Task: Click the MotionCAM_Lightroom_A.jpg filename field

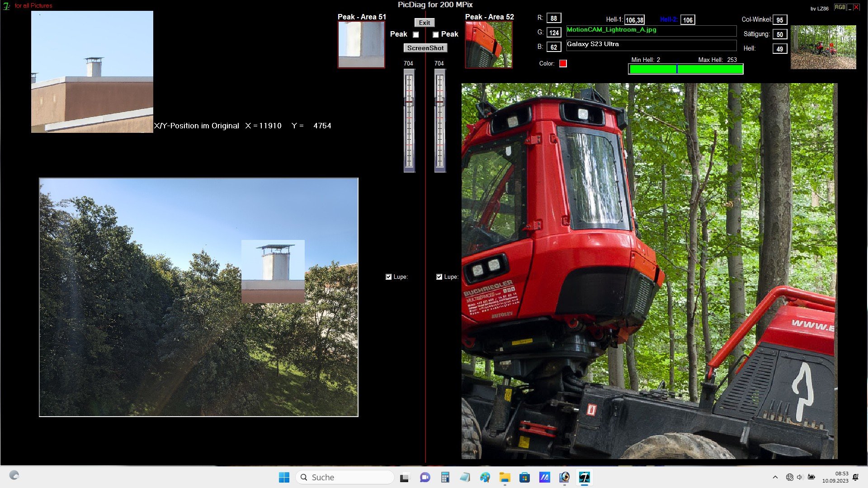Action: point(651,30)
